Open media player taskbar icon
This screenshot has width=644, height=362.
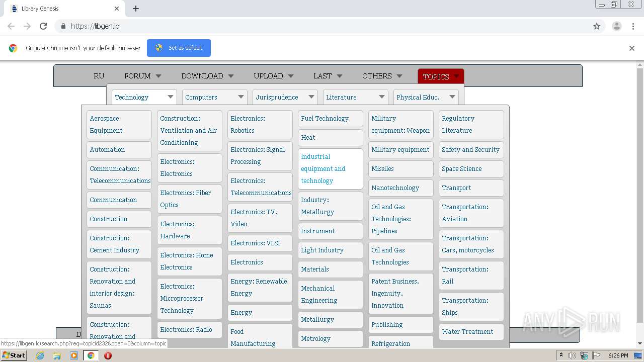tap(74, 355)
